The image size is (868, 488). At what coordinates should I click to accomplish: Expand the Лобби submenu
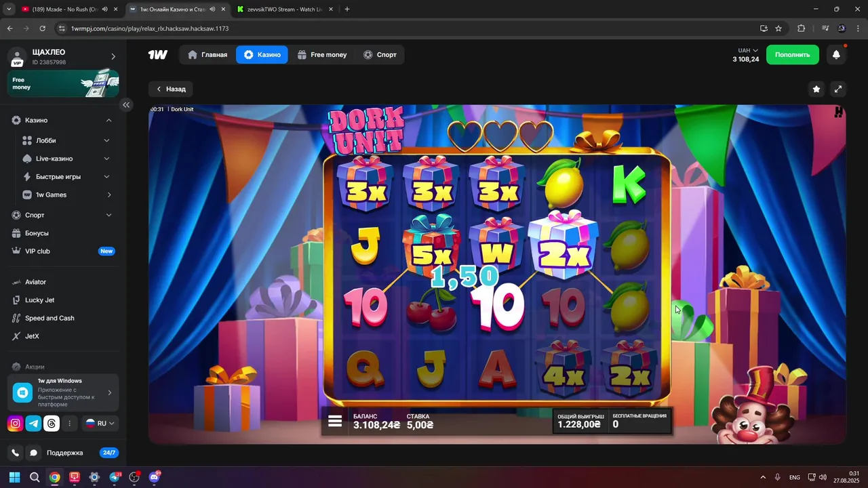(x=106, y=140)
